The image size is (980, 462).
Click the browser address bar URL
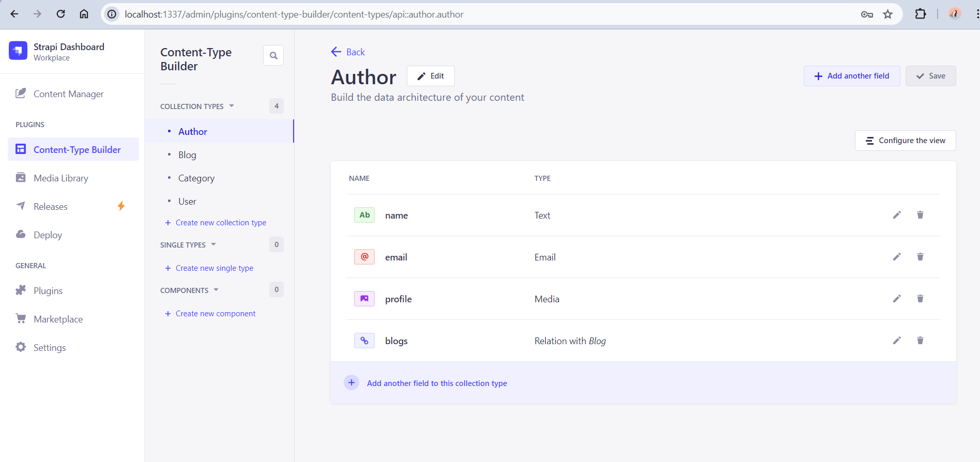click(x=294, y=14)
